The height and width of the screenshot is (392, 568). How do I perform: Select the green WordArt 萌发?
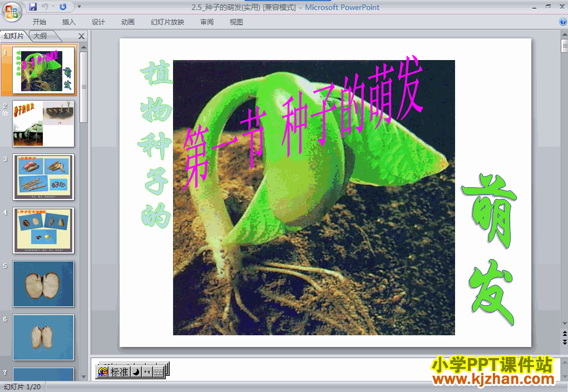click(x=490, y=250)
